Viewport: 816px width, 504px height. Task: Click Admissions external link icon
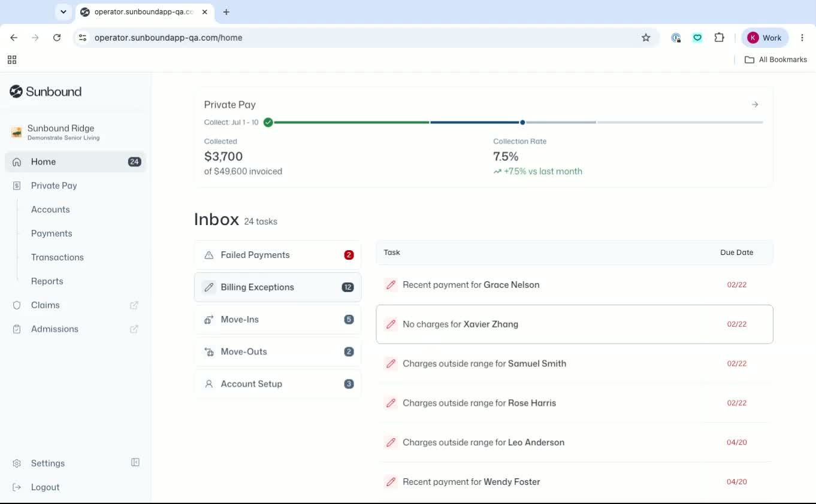coord(134,329)
